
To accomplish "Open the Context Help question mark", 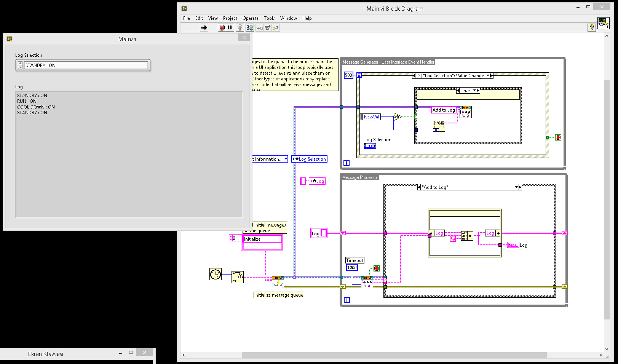I will pyautogui.click(x=591, y=27).
